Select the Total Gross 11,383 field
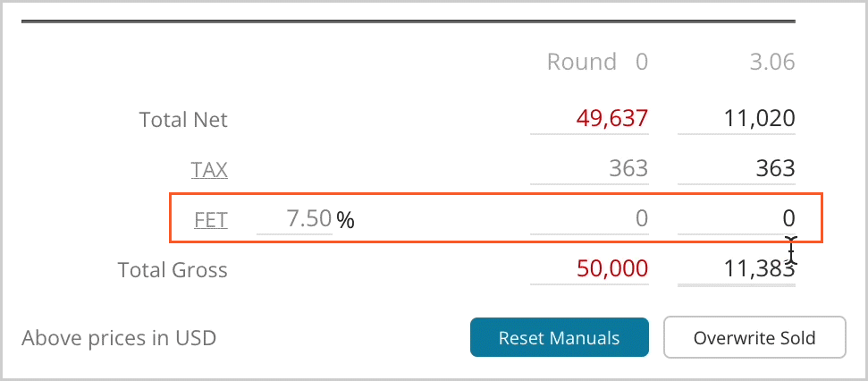The height and width of the screenshot is (381, 868). (737, 269)
